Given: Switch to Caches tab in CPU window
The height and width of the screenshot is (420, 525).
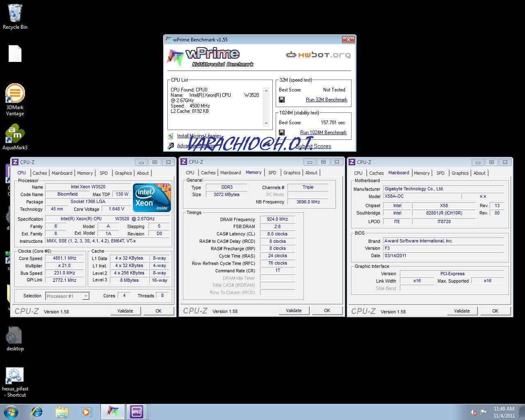Looking at the screenshot, I should click(40, 173).
